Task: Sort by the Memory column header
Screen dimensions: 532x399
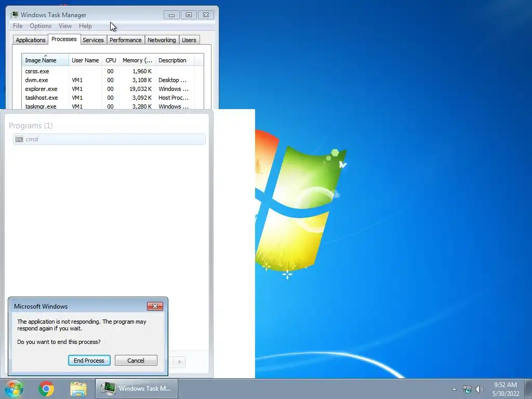Action: coord(137,60)
